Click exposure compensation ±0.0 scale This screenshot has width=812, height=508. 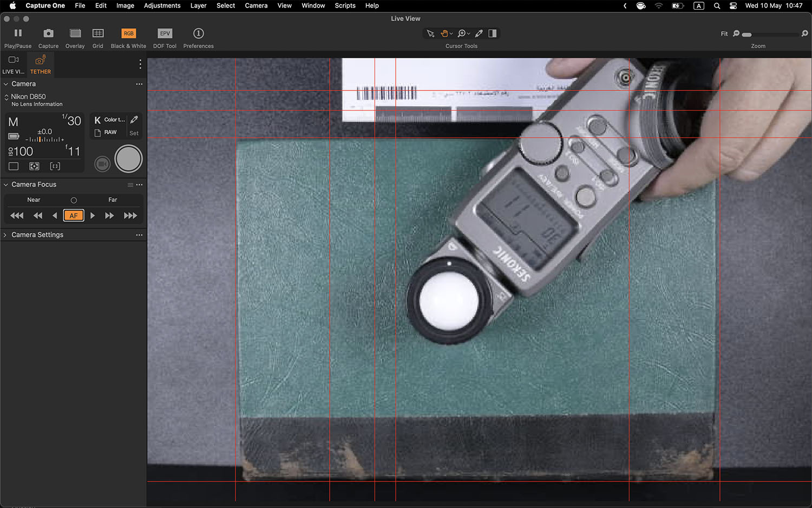pos(44,136)
